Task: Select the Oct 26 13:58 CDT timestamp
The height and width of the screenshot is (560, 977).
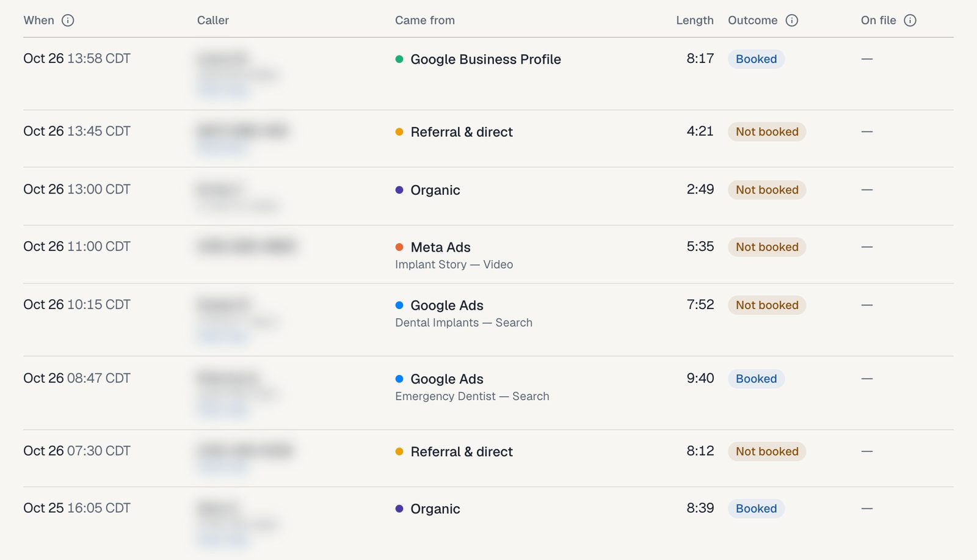Action: coord(77,59)
